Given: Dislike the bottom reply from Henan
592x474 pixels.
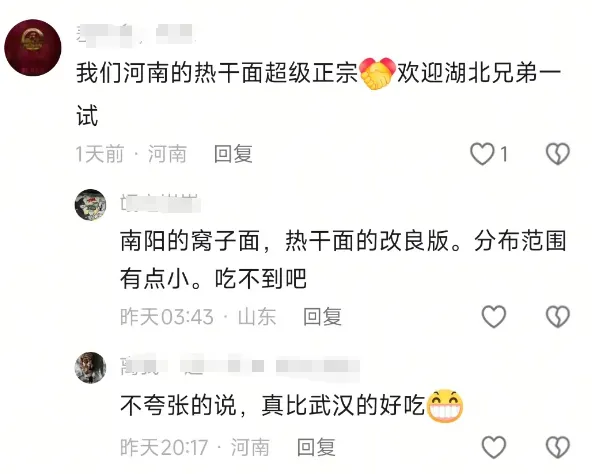Looking at the screenshot, I should 558,447.
